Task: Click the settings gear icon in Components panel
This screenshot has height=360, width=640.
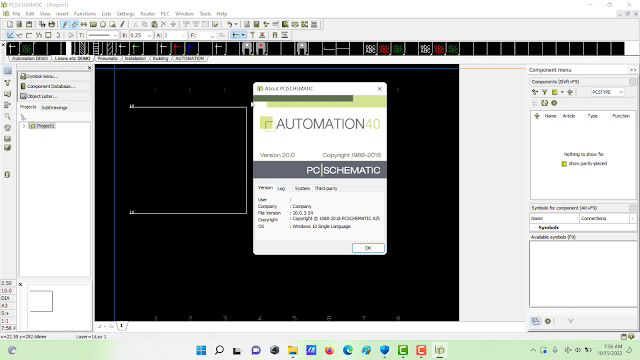Action: (554, 103)
